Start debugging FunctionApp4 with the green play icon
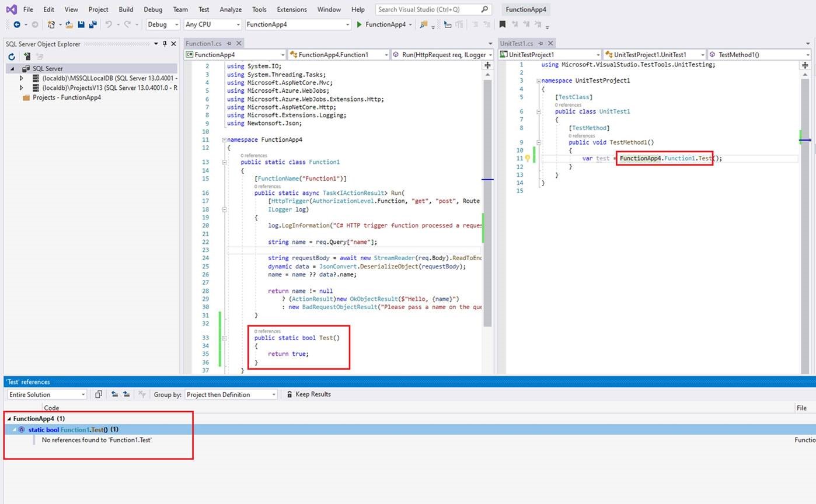The width and height of the screenshot is (816, 504). [x=358, y=24]
